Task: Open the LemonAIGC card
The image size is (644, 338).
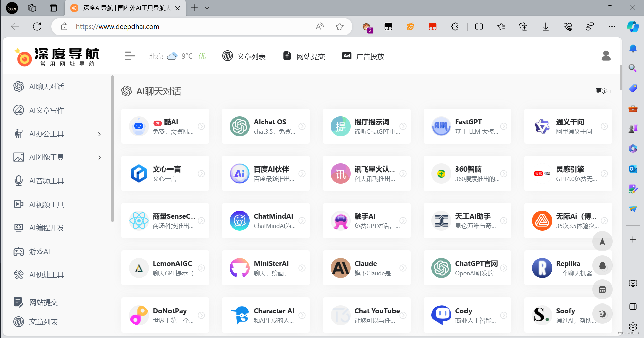Action: point(165,268)
